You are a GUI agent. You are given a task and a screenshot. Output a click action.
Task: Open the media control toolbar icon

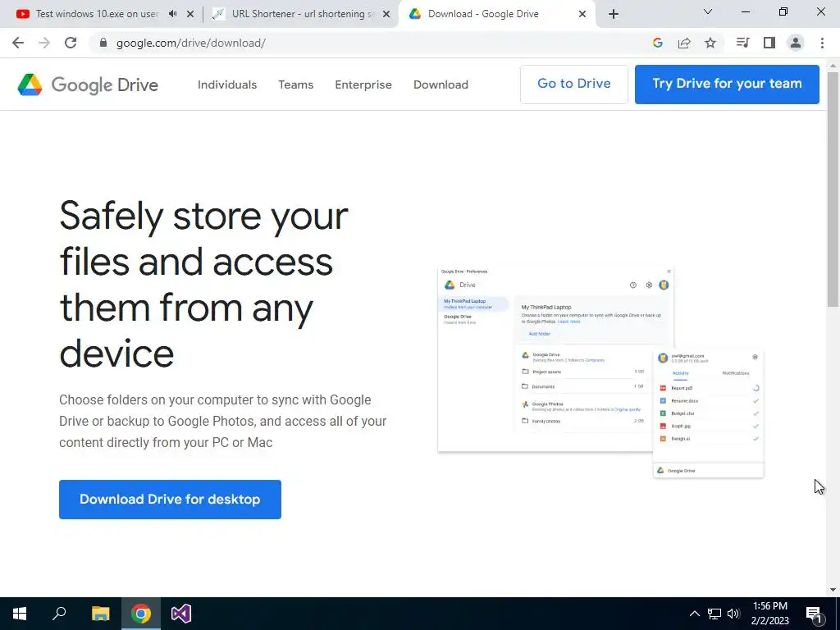click(742, 43)
